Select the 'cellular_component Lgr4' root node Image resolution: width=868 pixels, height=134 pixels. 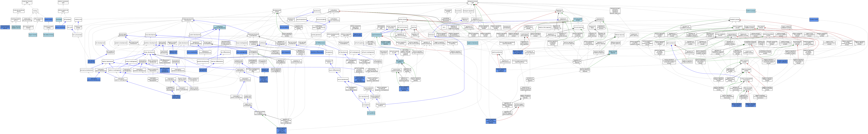click(63, 2)
